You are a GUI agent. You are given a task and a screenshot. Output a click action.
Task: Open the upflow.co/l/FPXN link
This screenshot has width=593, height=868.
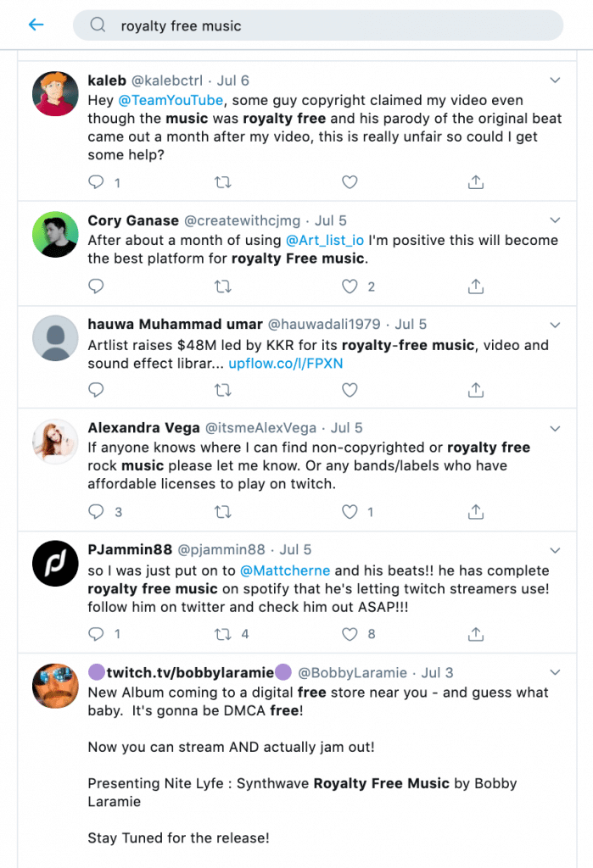pyautogui.click(x=285, y=363)
